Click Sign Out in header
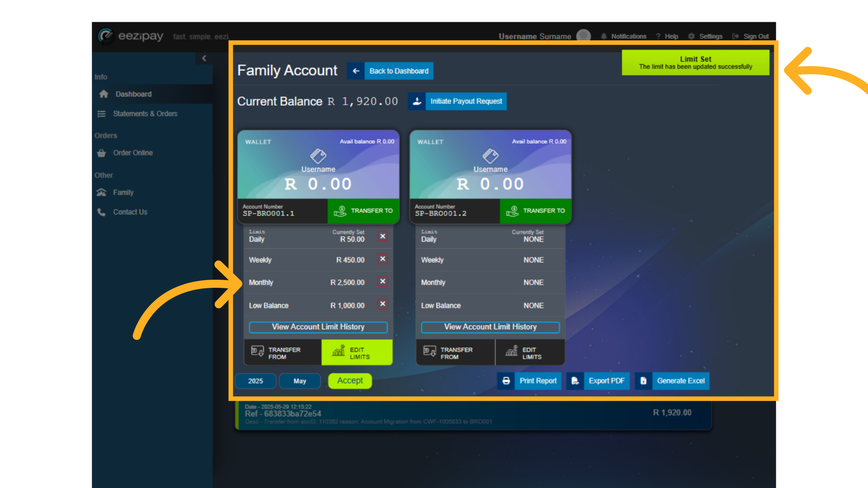Viewport: 868px width, 488px height. tap(750, 36)
